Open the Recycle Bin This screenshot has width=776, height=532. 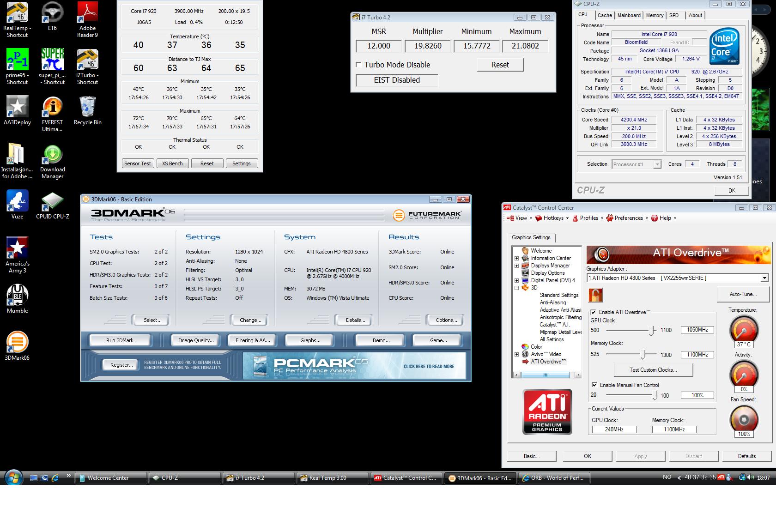87,111
